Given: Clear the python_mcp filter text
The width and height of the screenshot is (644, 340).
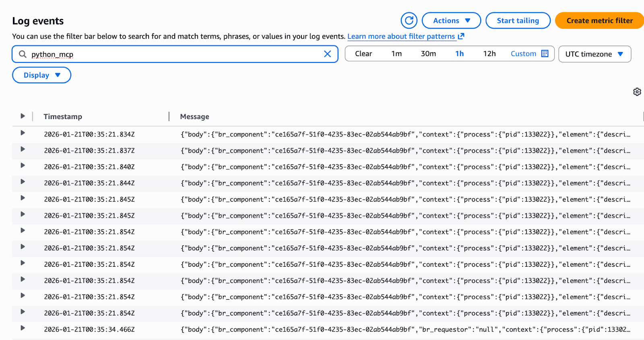Looking at the screenshot, I should 328,54.
